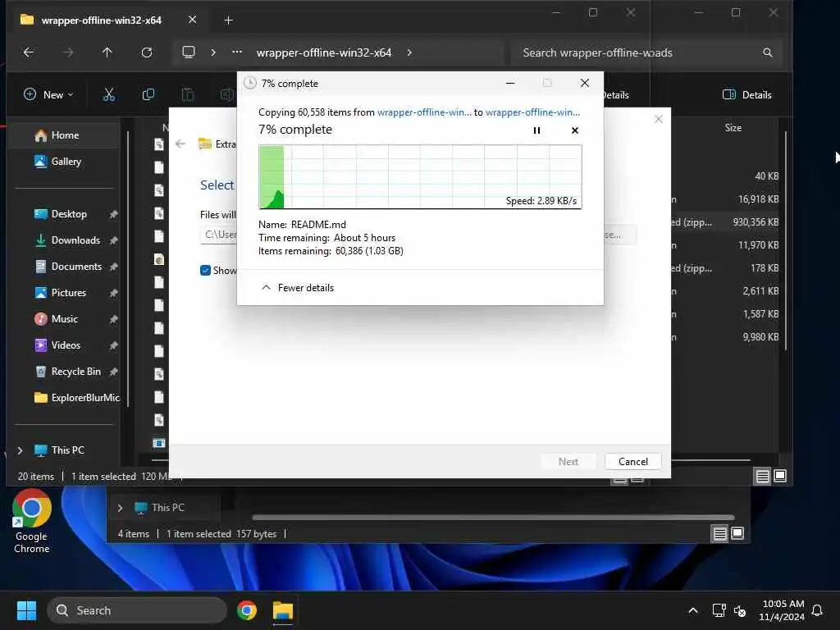Toggle the Show extracted files checkbox
The width and height of the screenshot is (840, 630).
(205, 271)
